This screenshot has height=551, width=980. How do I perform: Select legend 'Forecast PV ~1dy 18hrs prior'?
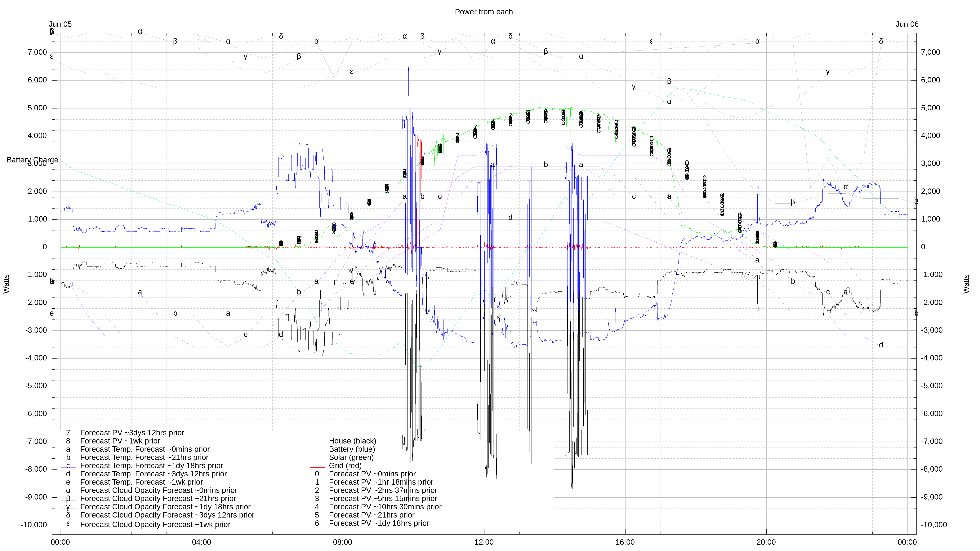coord(379,523)
